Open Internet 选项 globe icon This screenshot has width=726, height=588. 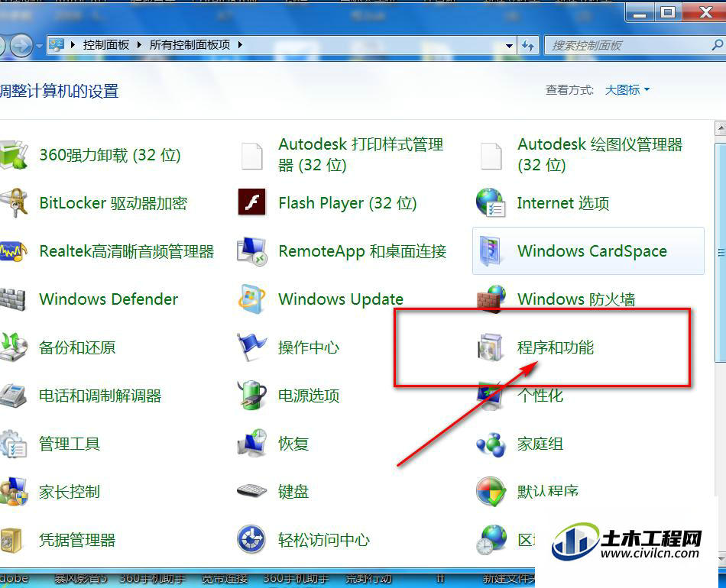coord(491,202)
